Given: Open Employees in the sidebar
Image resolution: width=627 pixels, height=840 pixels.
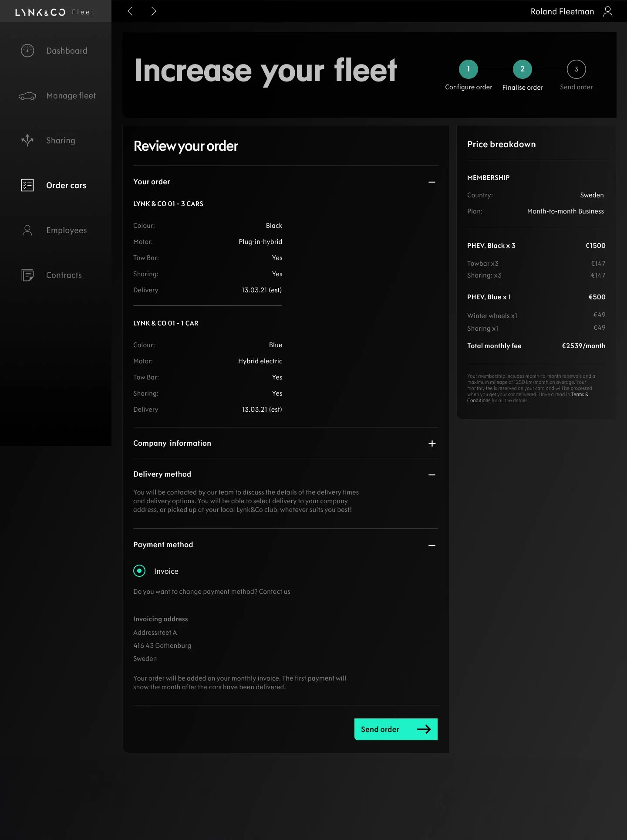Looking at the screenshot, I should (67, 230).
